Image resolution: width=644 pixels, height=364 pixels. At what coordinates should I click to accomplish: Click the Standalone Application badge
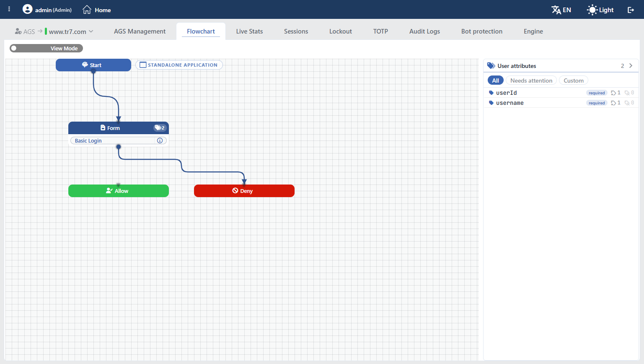(x=179, y=65)
